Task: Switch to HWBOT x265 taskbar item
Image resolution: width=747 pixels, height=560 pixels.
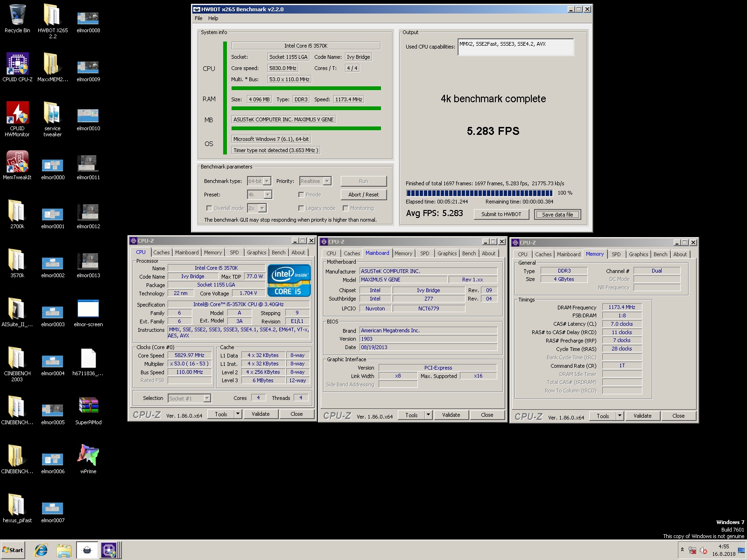Action: click(x=87, y=551)
